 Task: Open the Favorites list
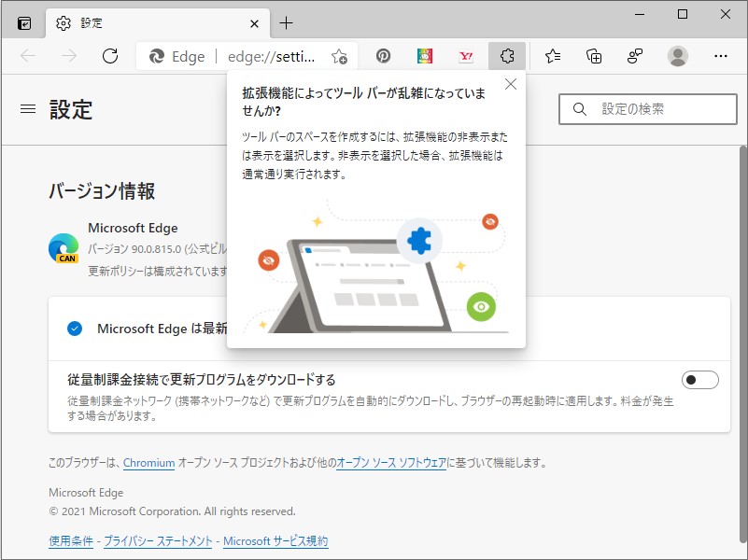click(x=552, y=56)
